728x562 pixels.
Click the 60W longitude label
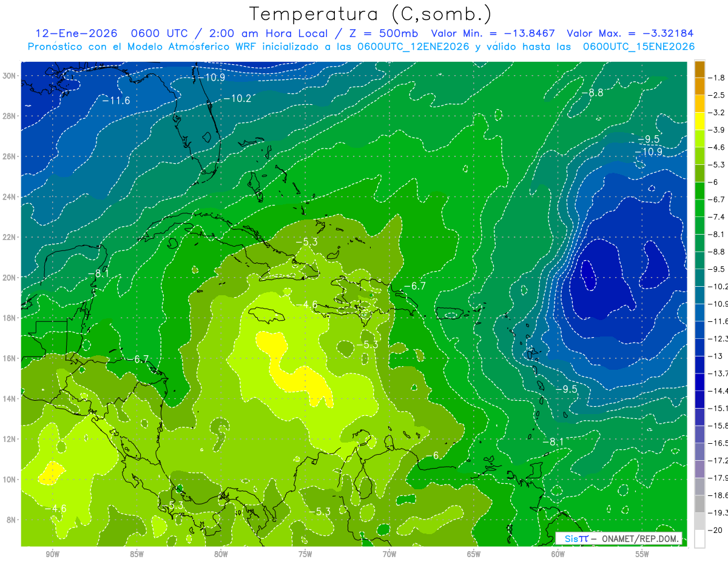pos(558,554)
